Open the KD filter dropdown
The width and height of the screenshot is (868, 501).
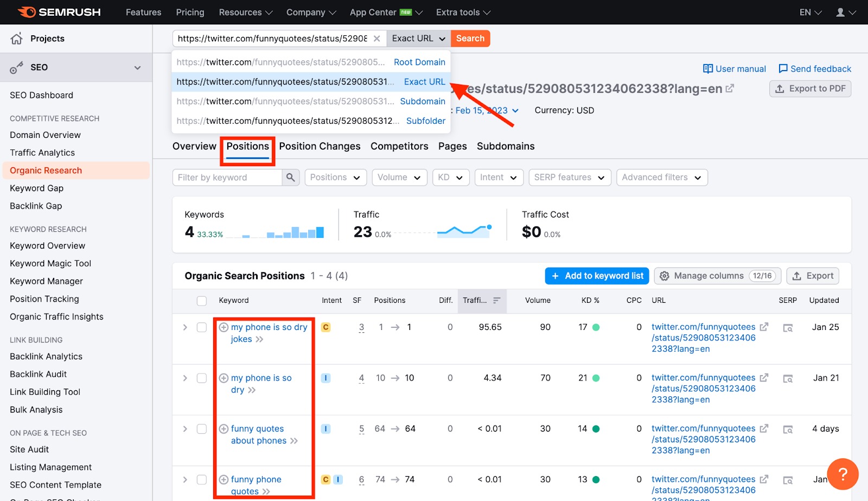pos(450,177)
